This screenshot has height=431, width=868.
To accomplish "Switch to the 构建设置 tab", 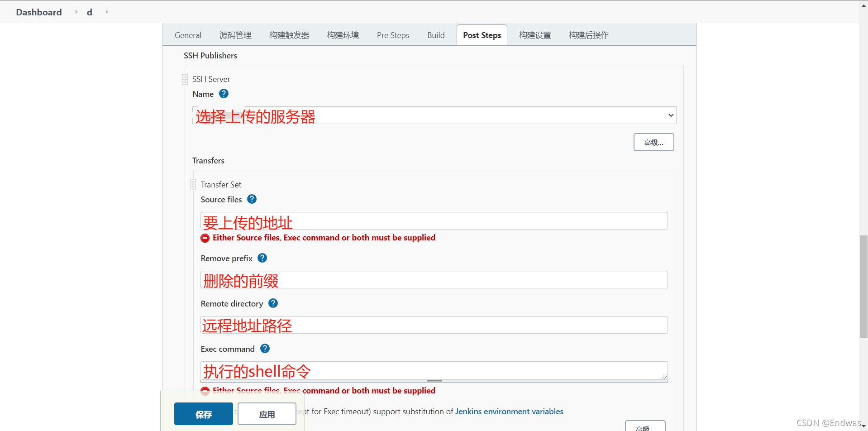I will 535,35.
